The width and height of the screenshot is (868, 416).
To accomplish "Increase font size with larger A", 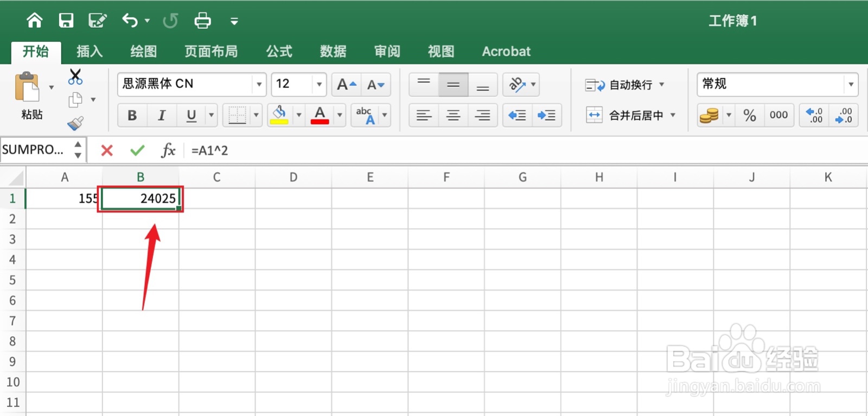I will pyautogui.click(x=347, y=85).
